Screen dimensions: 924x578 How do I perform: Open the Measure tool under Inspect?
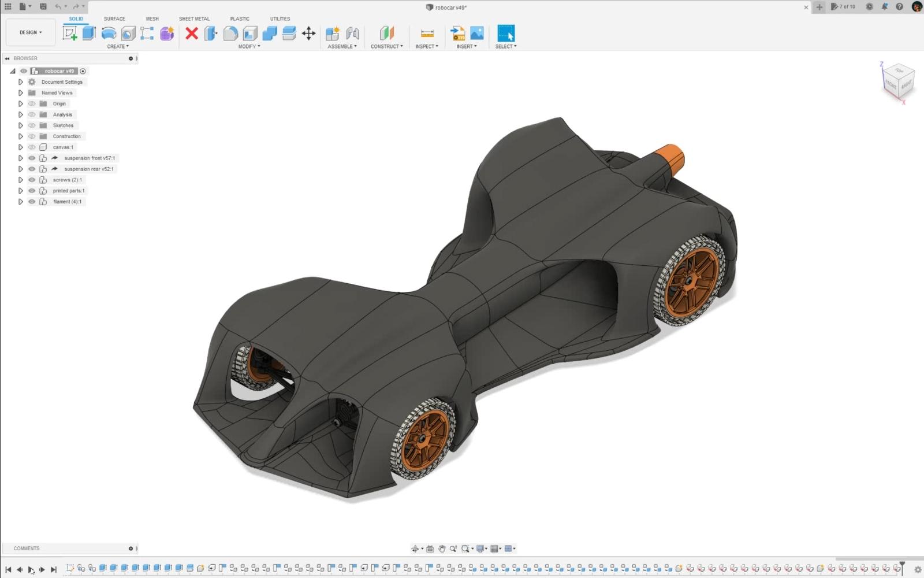pyautogui.click(x=426, y=34)
